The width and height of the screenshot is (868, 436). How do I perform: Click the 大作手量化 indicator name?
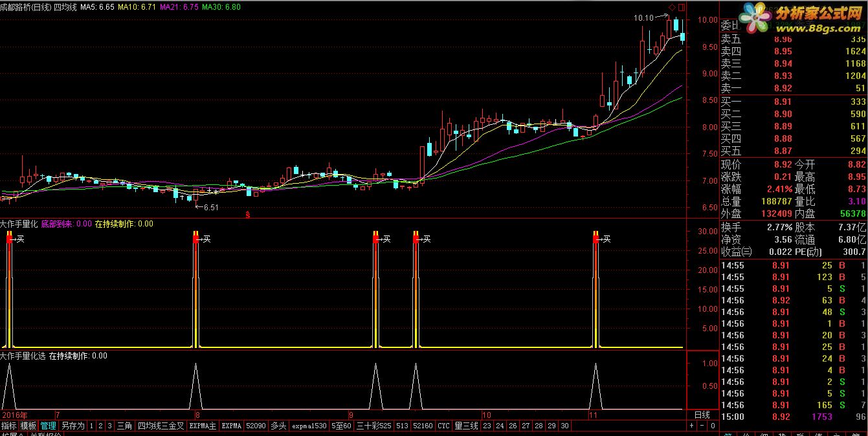tap(19, 224)
